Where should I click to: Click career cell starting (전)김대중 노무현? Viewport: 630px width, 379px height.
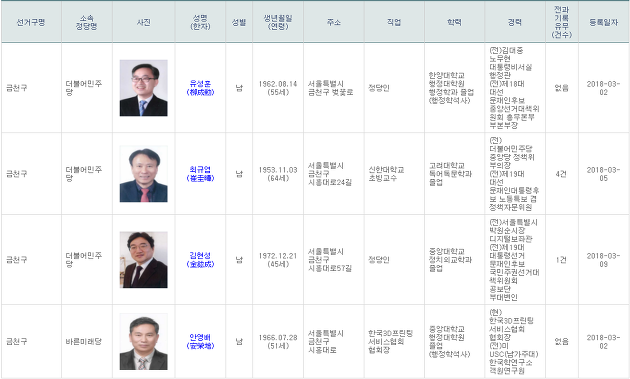point(514,88)
